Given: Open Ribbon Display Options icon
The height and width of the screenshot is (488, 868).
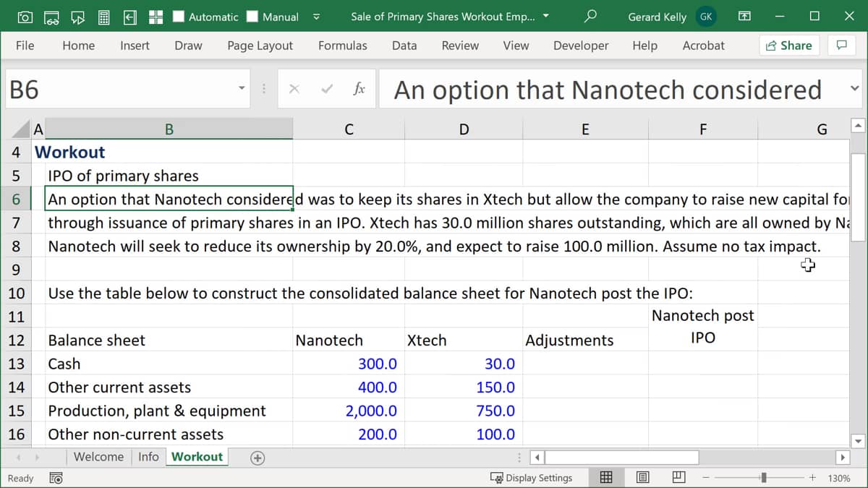Looking at the screenshot, I should click(x=744, y=16).
